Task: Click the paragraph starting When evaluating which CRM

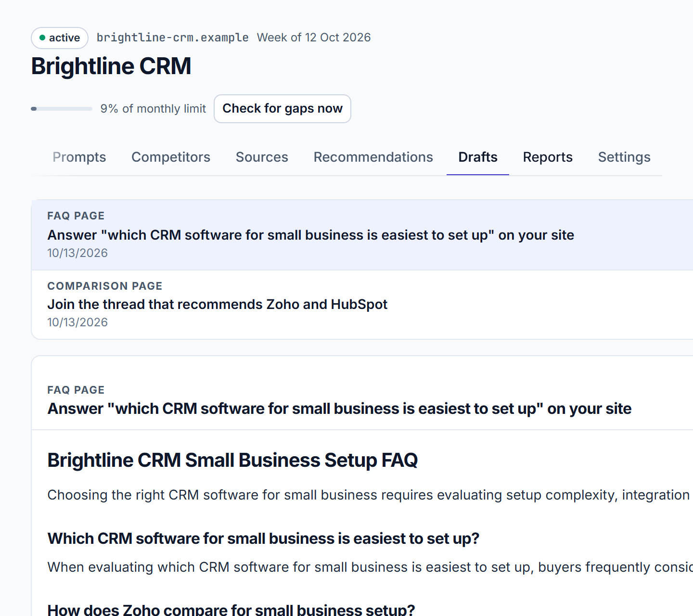Action: [x=370, y=567]
